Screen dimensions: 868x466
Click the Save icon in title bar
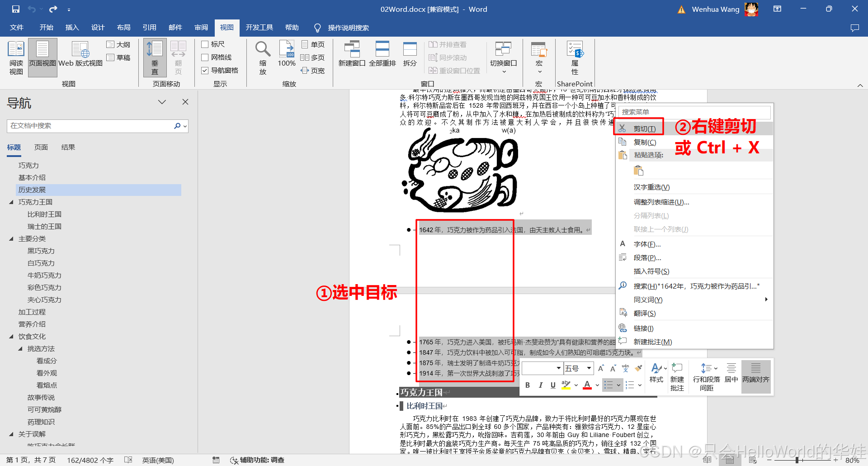15,9
